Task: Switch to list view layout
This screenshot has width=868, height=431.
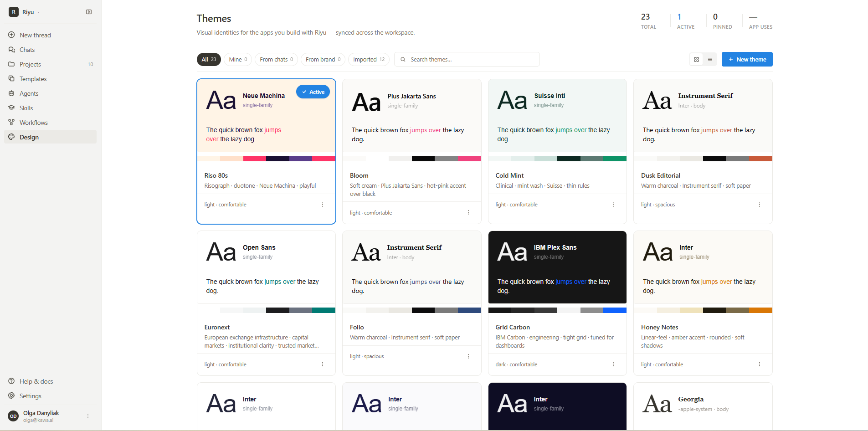Action: point(710,59)
